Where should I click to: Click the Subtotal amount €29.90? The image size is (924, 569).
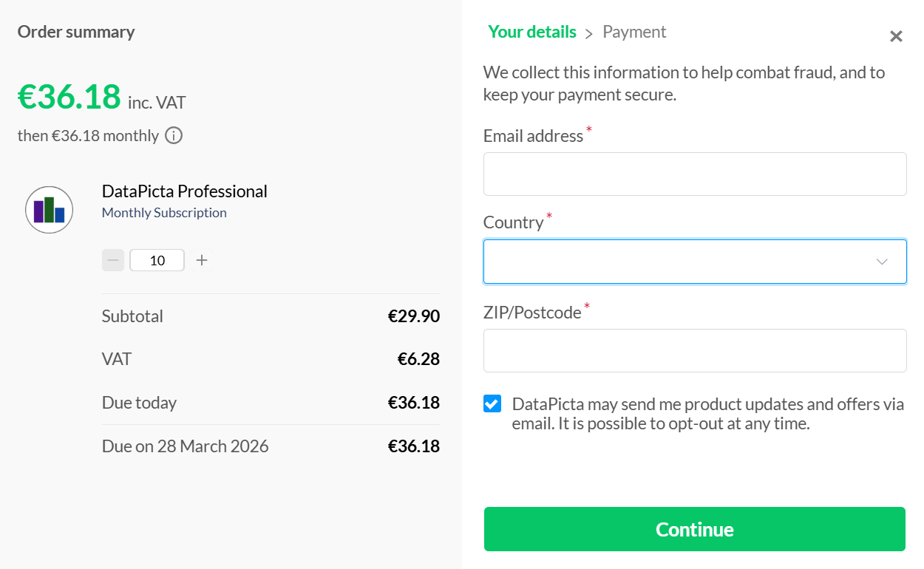(x=413, y=316)
